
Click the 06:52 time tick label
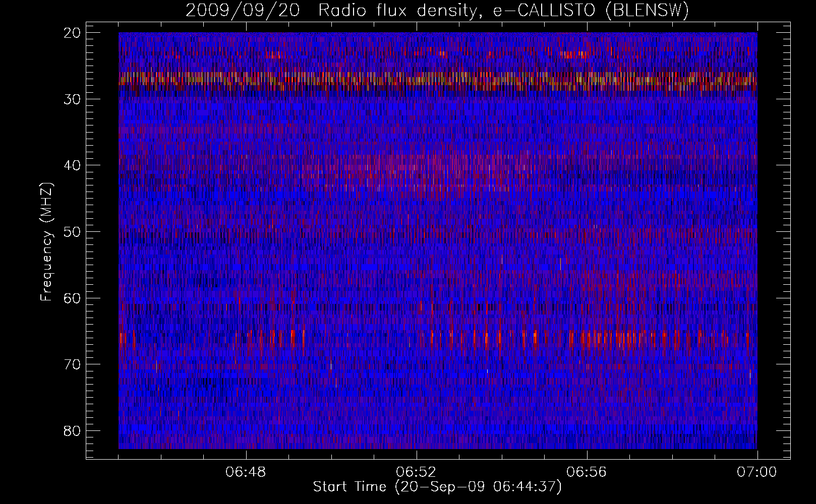point(416,472)
